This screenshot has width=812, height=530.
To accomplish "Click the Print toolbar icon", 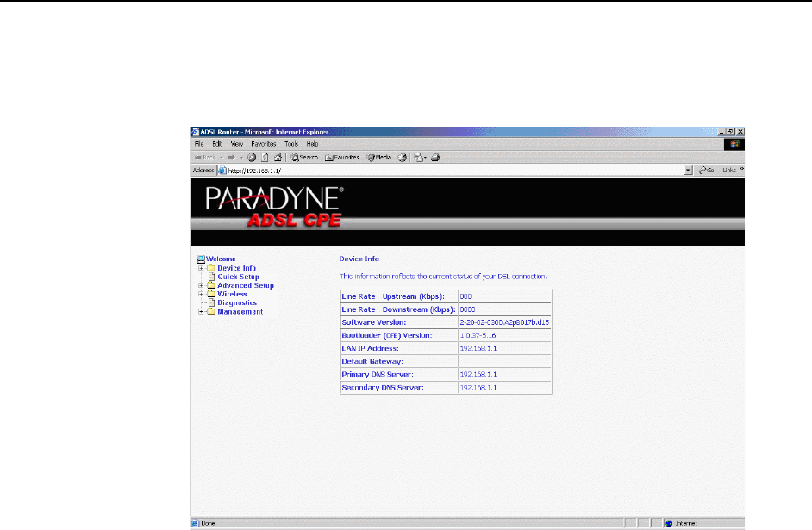I will pyautogui.click(x=436, y=158).
